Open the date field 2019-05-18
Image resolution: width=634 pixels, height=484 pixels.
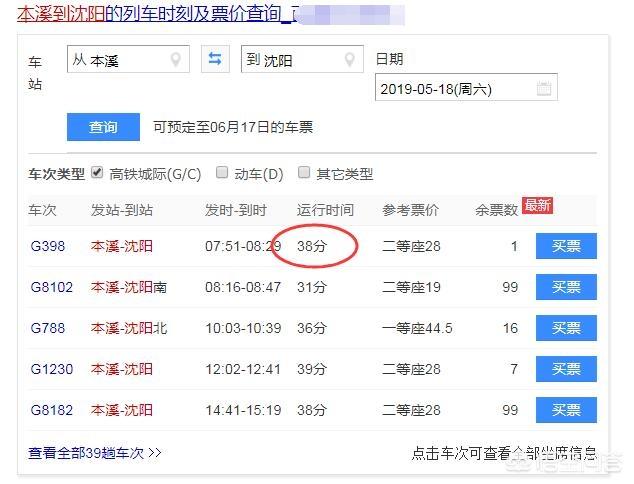coord(455,89)
